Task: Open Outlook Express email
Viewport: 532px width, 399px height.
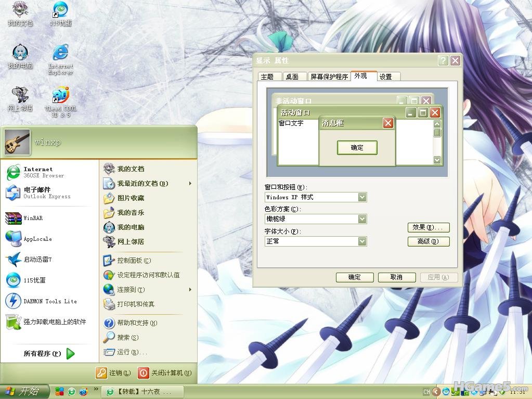Action: point(46,193)
